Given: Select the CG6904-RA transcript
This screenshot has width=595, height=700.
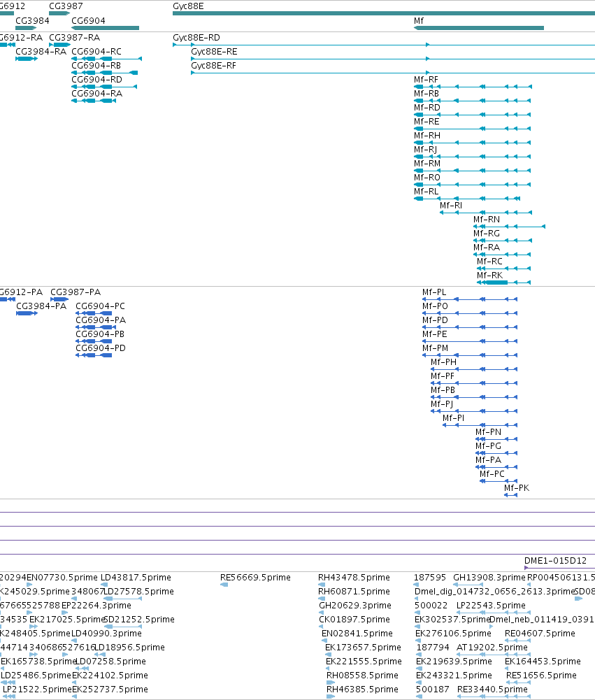Looking at the screenshot, I should (94, 101).
